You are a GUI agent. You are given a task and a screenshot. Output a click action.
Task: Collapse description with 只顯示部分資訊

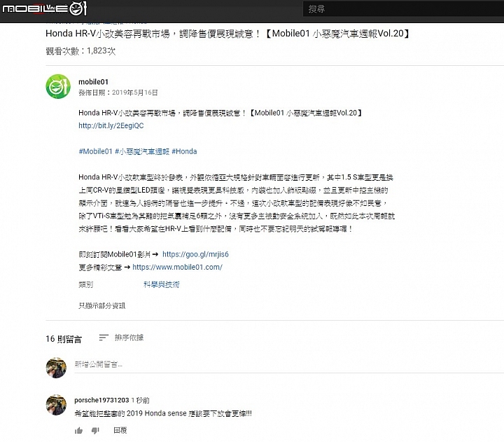click(x=102, y=305)
